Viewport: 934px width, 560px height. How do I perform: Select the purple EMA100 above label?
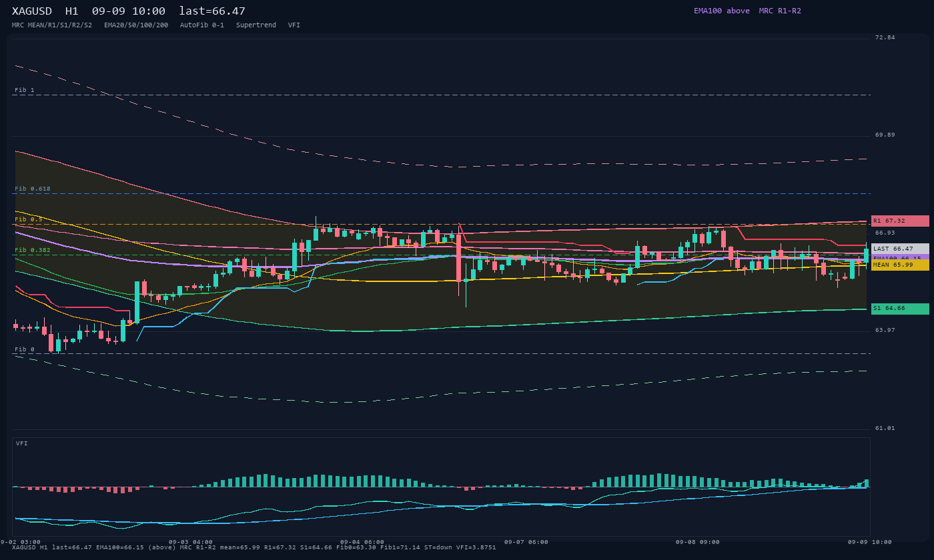(722, 11)
